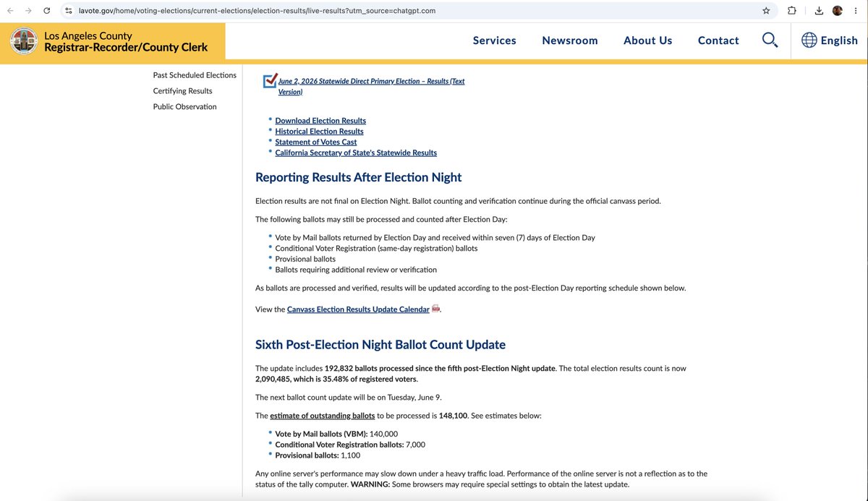Open the Services menu

(x=495, y=40)
